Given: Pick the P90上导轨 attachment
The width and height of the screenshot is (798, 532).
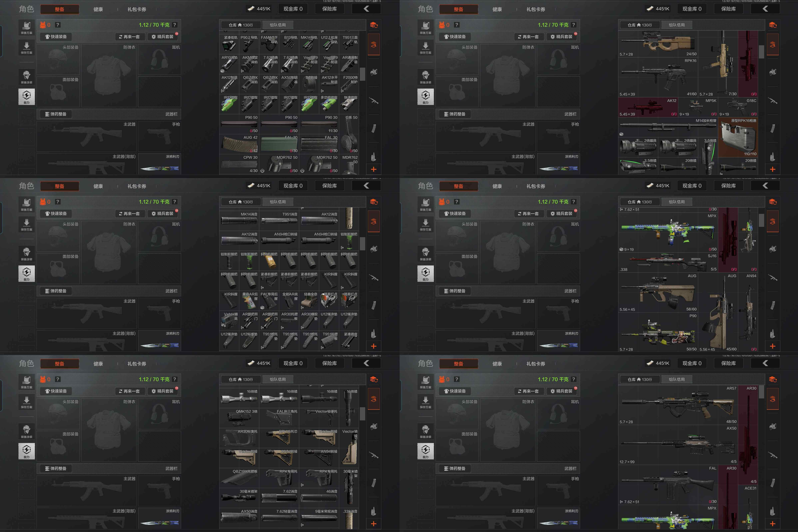Looking at the screenshot, I should click(249, 44).
